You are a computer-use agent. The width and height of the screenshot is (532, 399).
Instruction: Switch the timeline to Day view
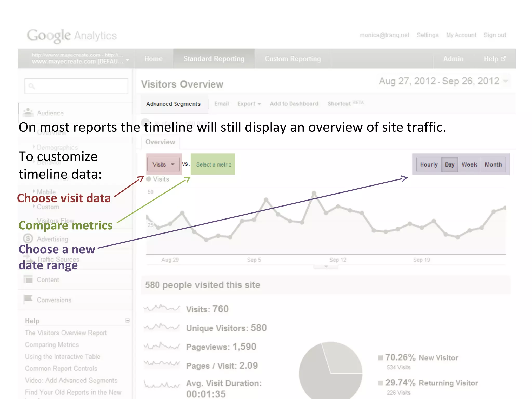pos(450,164)
